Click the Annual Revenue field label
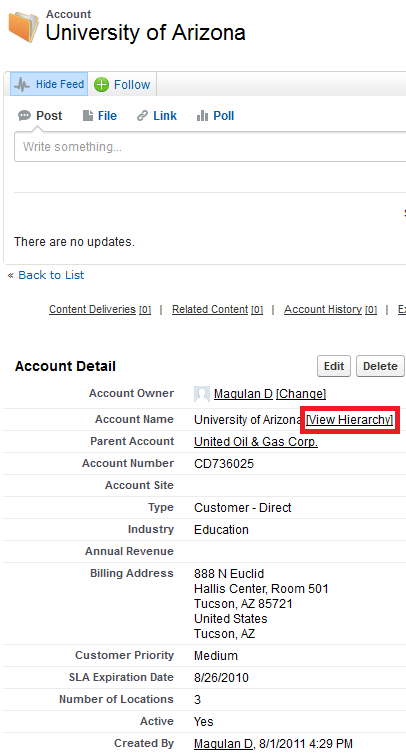Image resolution: width=406 pixels, height=753 pixels. pyautogui.click(x=129, y=551)
